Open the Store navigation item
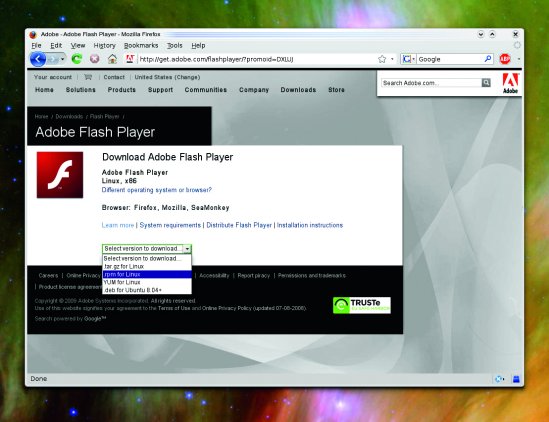The width and height of the screenshot is (549, 422). coord(336,90)
